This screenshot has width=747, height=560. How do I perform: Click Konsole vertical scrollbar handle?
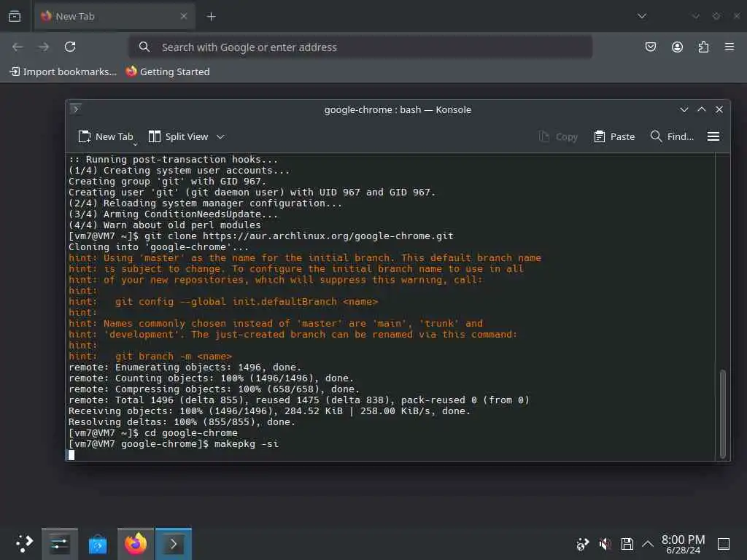723,413
